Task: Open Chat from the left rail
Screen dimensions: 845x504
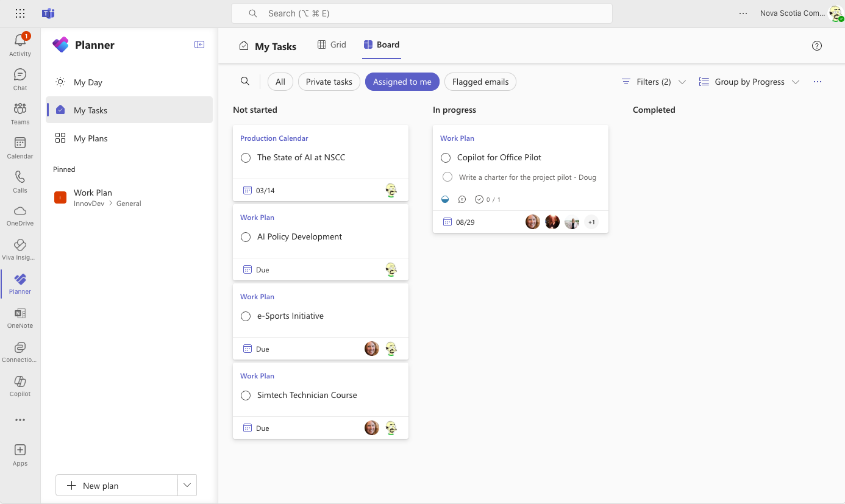Action: [x=20, y=75]
